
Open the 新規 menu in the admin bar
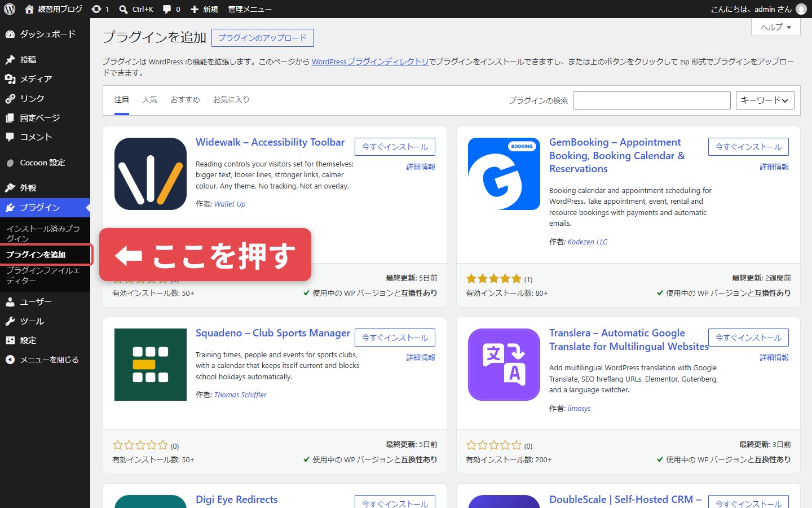click(x=204, y=9)
